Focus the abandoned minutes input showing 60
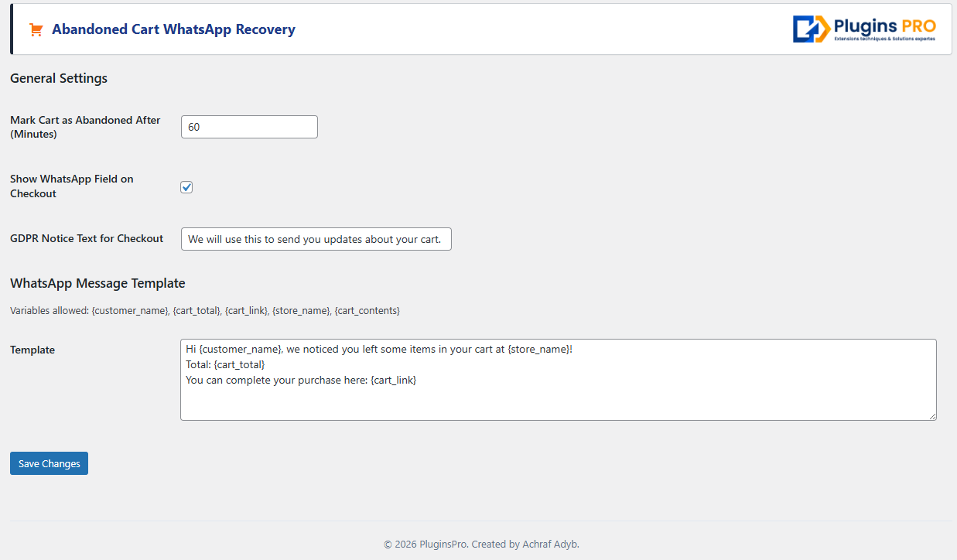957x560 pixels. 249,127
